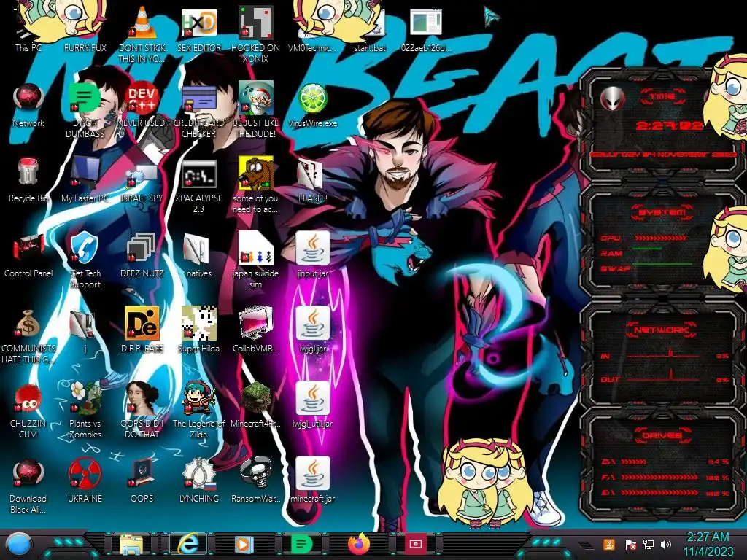
Task: Open the UKRAINE radiation symbol icon
Action: coord(85,481)
